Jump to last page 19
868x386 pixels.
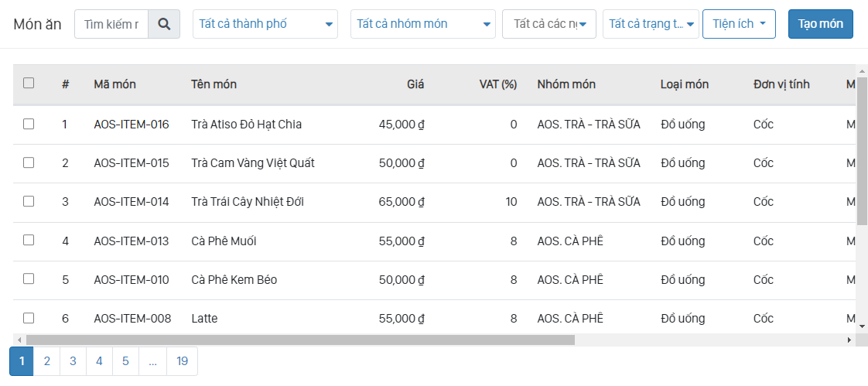click(x=182, y=361)
